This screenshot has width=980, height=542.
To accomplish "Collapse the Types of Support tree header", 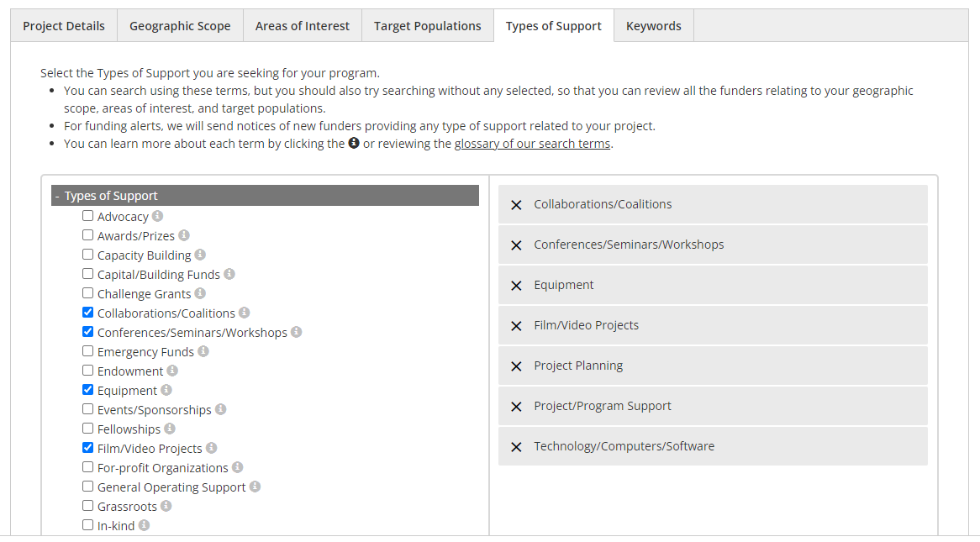I will 57,196.
